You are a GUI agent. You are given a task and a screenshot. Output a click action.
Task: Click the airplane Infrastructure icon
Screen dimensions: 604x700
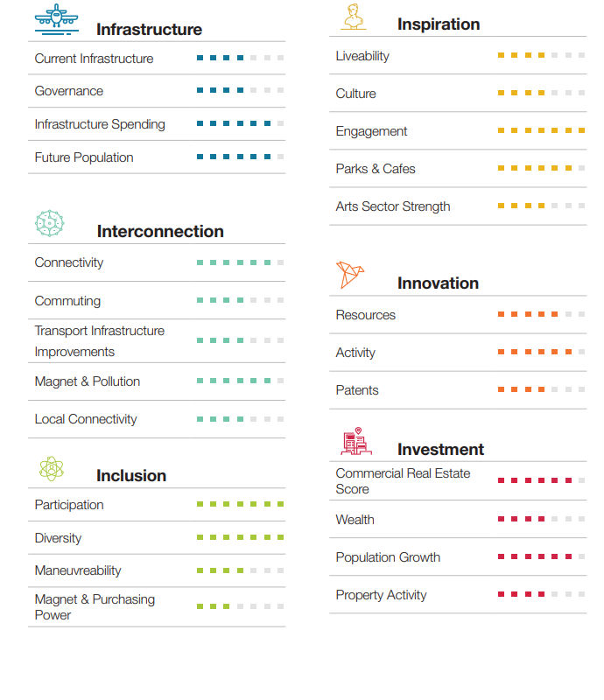(x=57, y=19)
